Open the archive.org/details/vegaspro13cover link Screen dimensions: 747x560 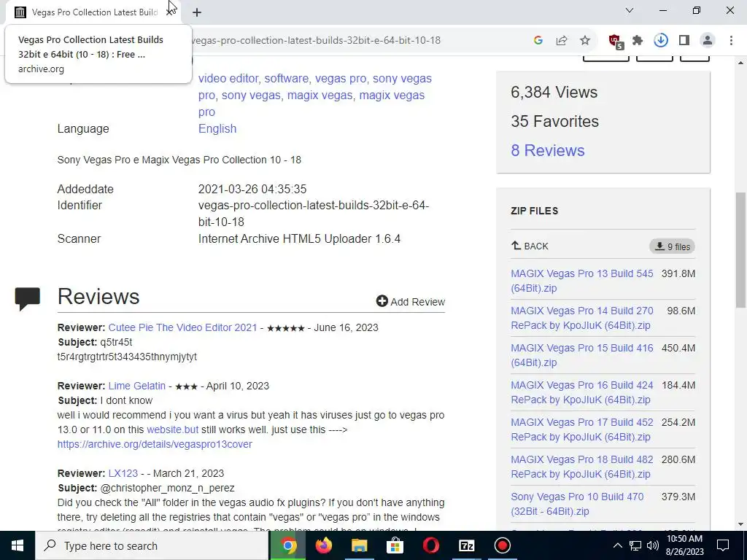click(x=155, y=444)
